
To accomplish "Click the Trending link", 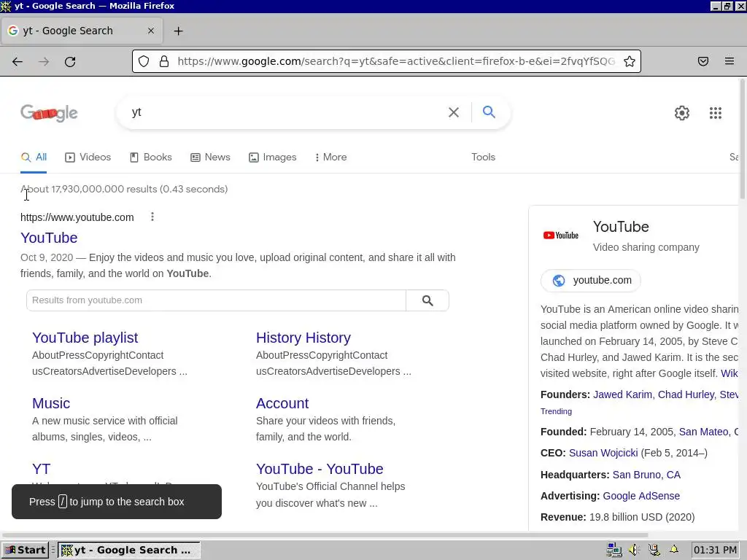I will [x=556, y=411].
